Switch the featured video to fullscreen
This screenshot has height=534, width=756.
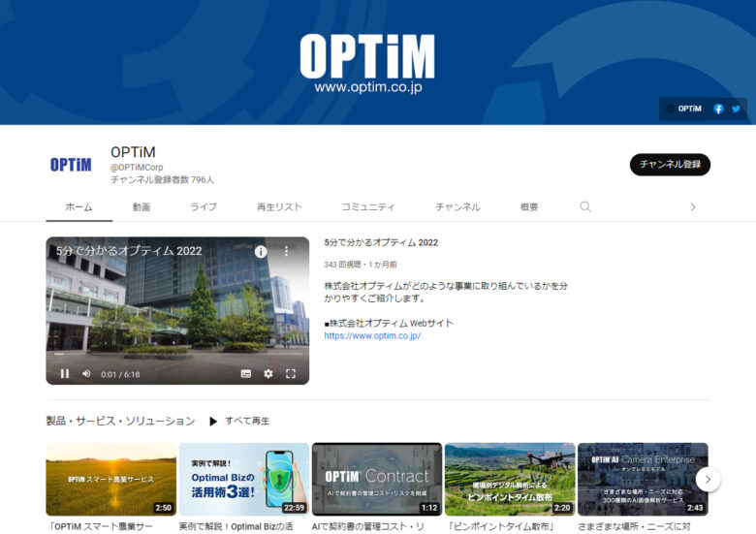point(291,374)
